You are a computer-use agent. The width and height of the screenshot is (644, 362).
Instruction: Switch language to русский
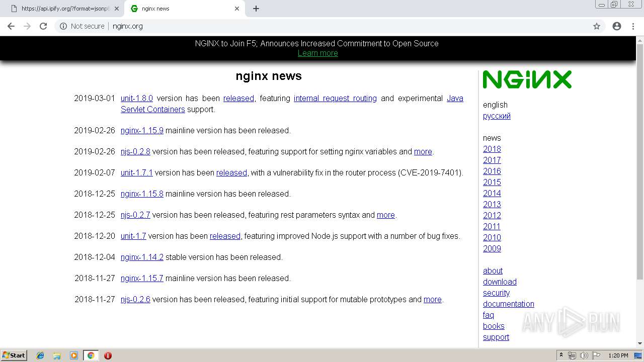tap(497, 116)
